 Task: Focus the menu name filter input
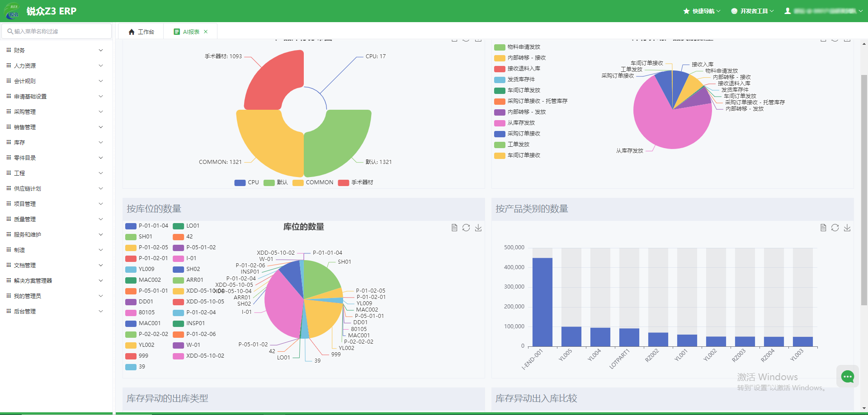(57, 31)
